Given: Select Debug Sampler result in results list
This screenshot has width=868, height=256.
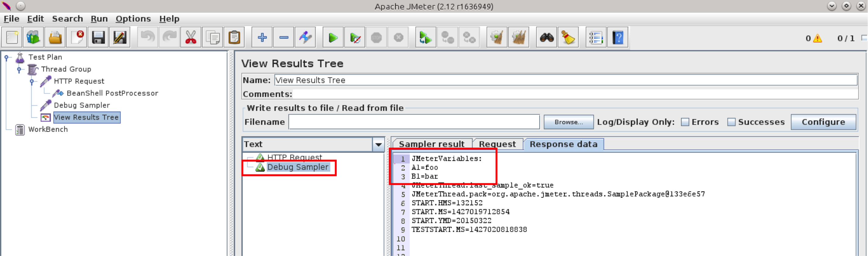Looking at the screenshot, I should (x=298, y=167).
